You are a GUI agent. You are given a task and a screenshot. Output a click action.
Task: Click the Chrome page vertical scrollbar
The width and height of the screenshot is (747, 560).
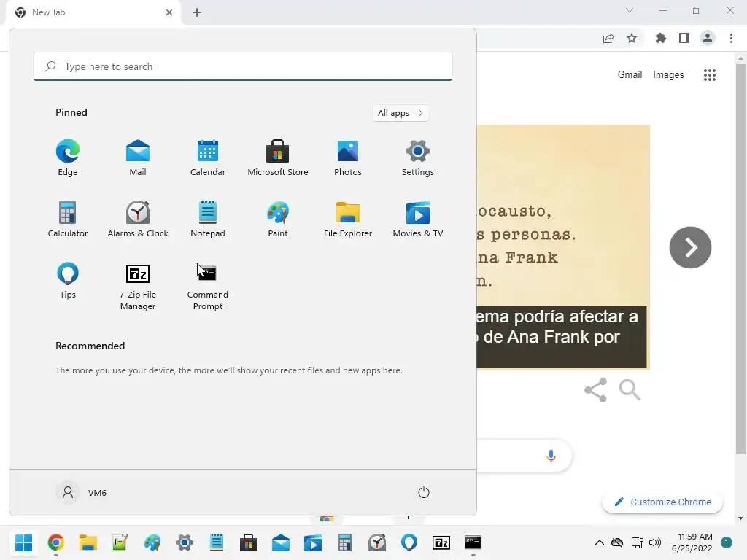pos(740,259)
